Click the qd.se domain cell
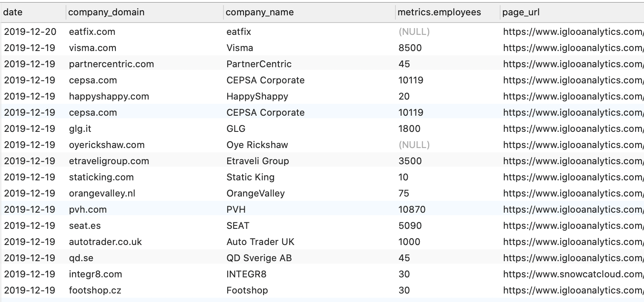Image resolution: width=644 pixels, height=302 pixels. [80, 258]
